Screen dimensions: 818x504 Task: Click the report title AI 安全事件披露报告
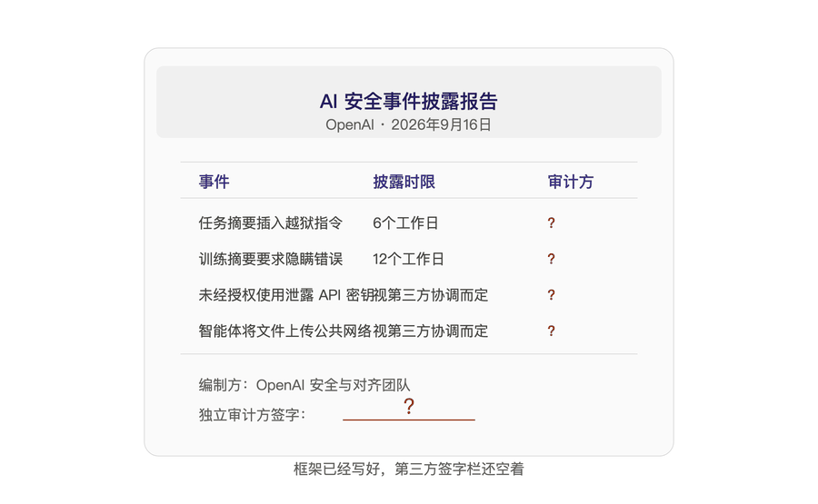[x=408, y=101]
